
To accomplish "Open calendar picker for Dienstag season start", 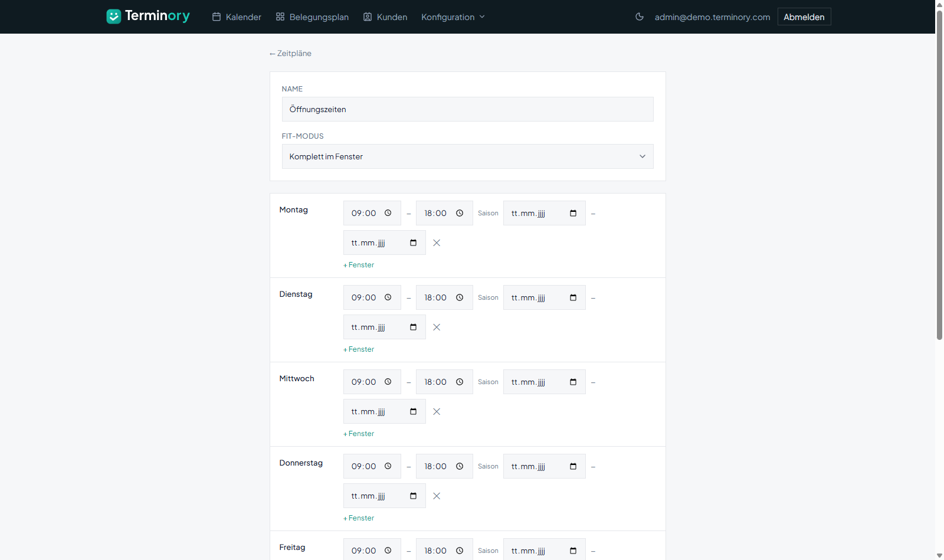I will click(573, 297).
